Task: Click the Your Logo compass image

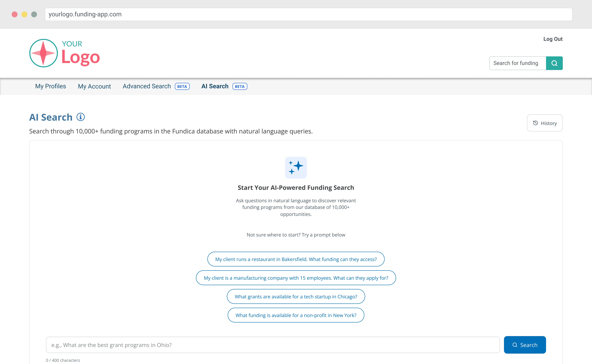Action: tap(44, 53)
